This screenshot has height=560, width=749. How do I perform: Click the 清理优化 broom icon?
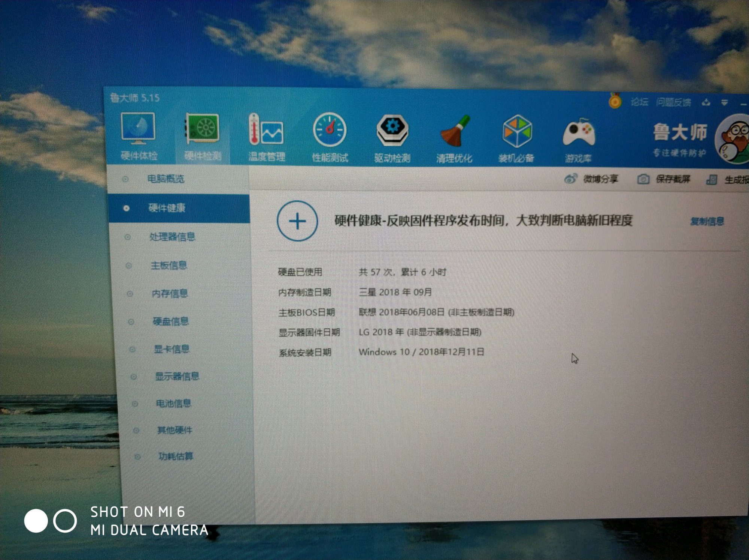(454, 132)
